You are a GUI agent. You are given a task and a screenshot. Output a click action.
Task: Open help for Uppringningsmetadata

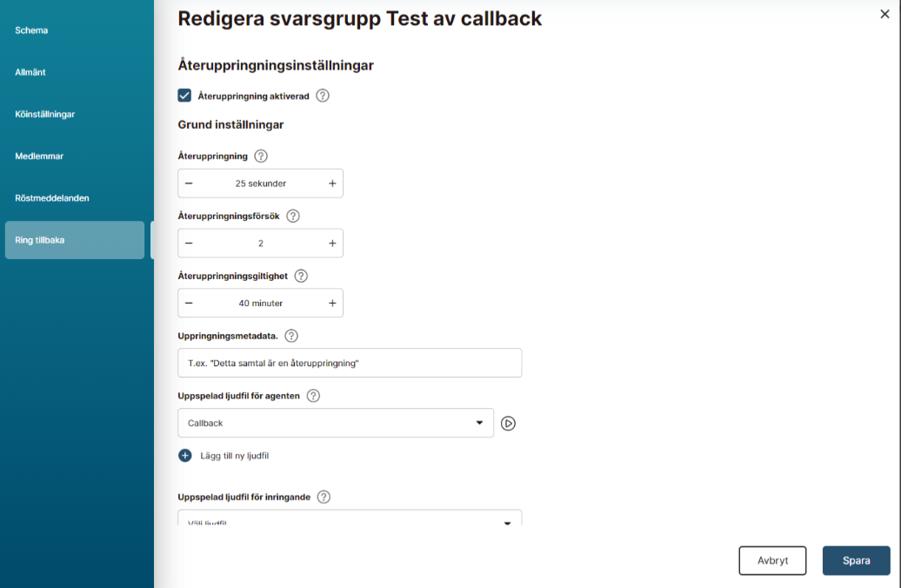click(291, 336)
